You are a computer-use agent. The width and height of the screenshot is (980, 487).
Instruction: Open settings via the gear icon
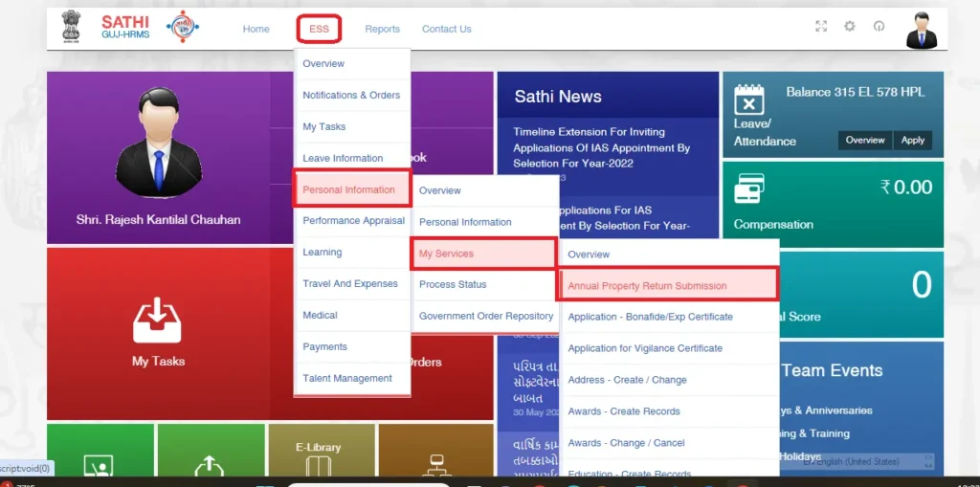(850, 26)
